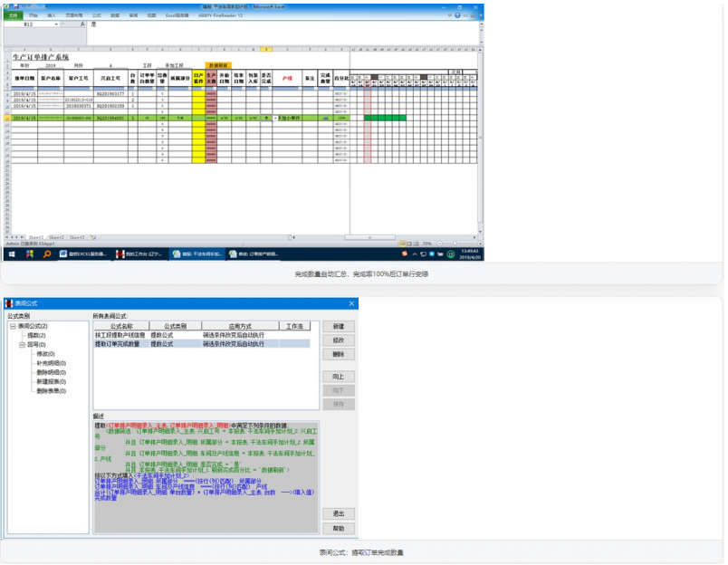Screen dimensions: 728x565
Task: Select the 提数(2) tree item
Action: 36,335
